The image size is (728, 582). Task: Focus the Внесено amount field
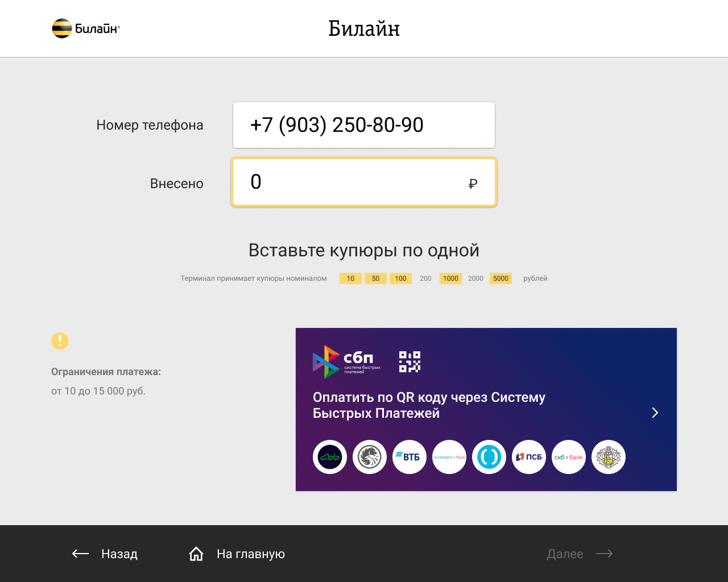tap(364, 182)
